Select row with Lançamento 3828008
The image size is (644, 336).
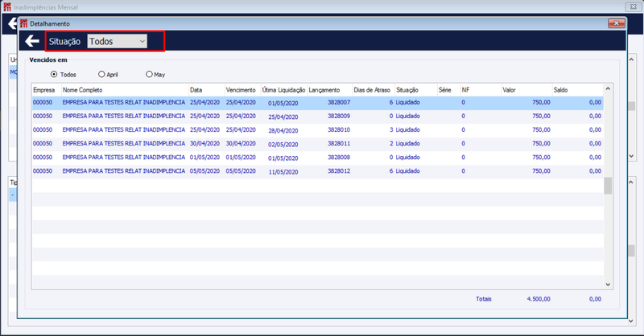pos(317,158)
